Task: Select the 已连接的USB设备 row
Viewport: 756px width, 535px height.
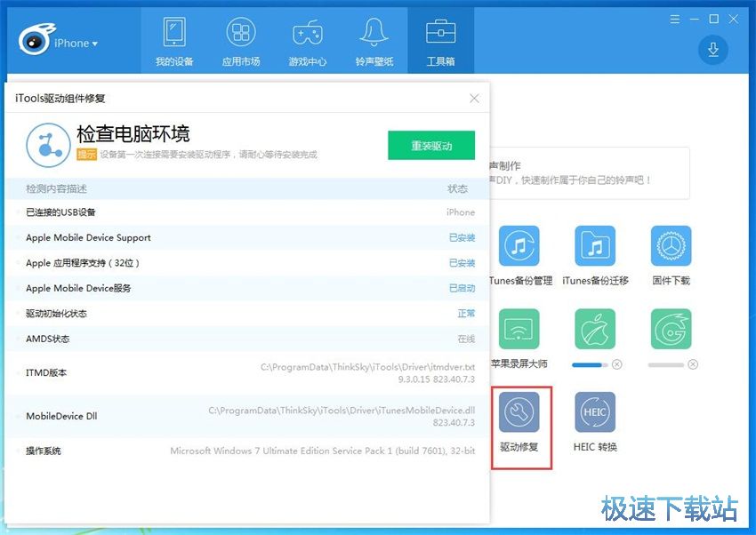Action: [x=247, y=212]
